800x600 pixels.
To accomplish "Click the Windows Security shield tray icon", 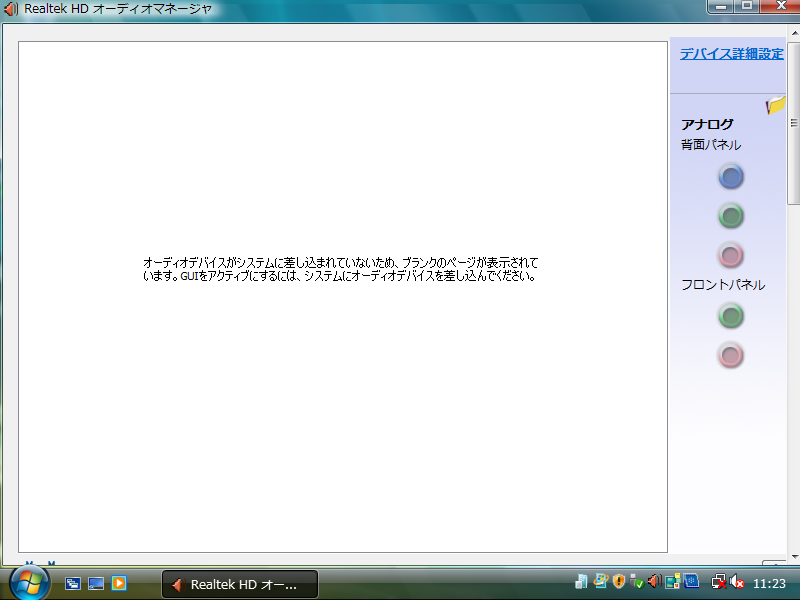I will tap(619, 581).
